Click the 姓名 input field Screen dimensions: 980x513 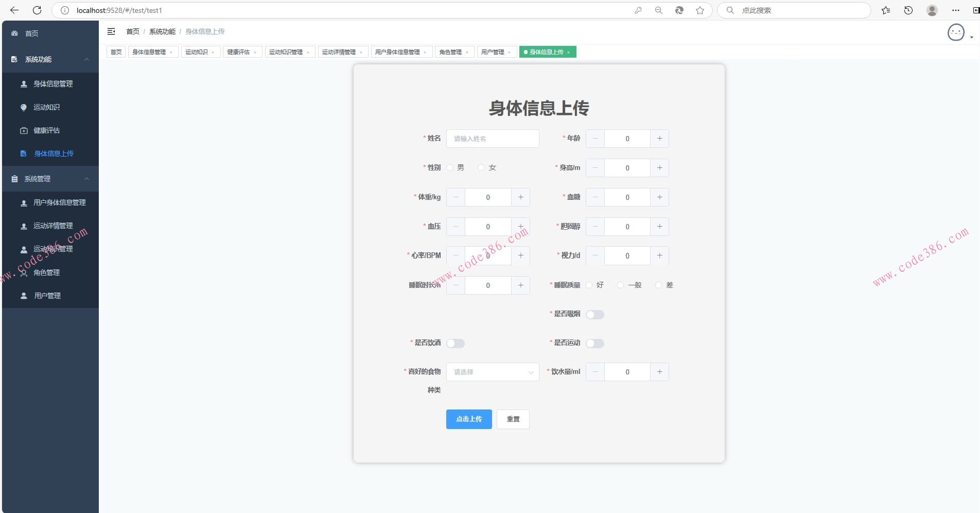coord(493,138)
